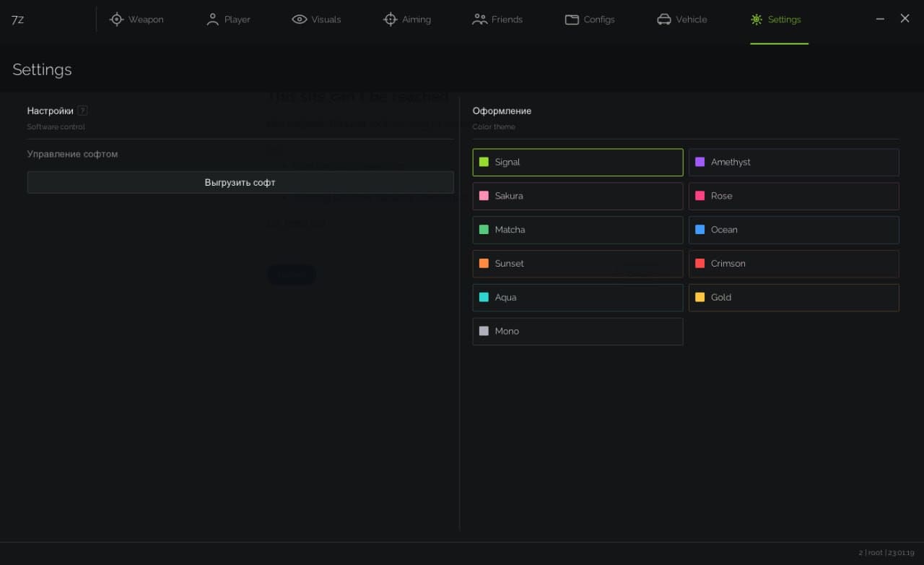
Task: Switch to the Configs tab label
Action: point(599,20)
